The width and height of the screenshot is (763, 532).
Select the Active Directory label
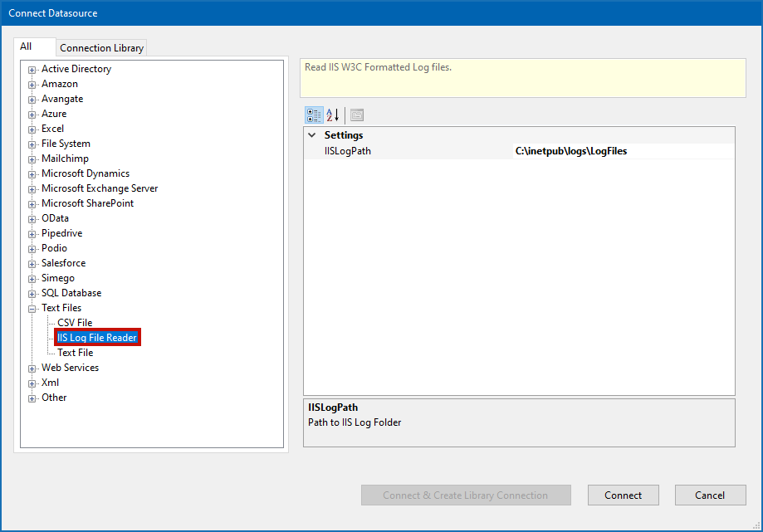[x=76, y=69]
